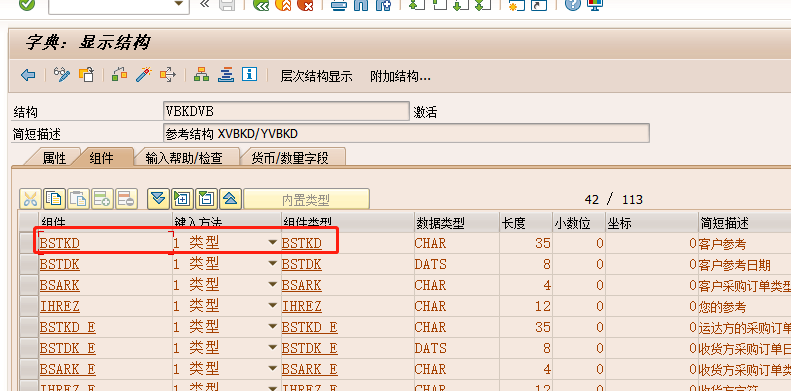Click the Print icon
This screenshot has height=391, width=791.
coord(338,5)
